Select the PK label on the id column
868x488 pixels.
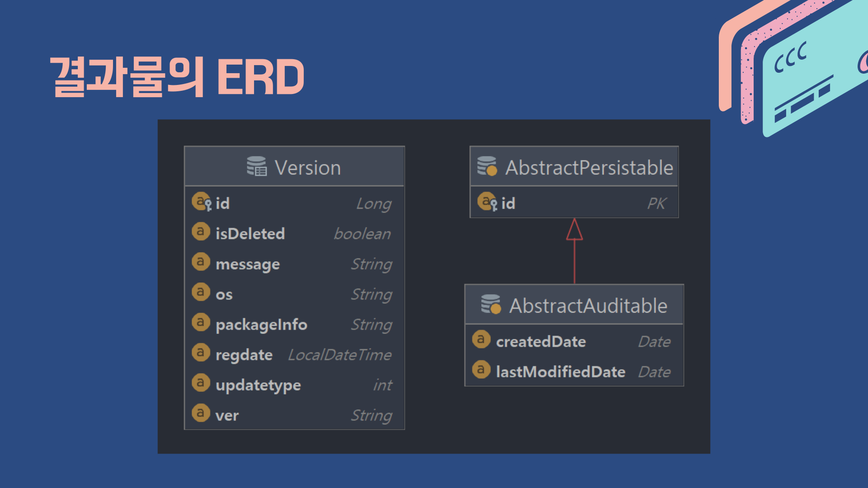click(658, 203)
